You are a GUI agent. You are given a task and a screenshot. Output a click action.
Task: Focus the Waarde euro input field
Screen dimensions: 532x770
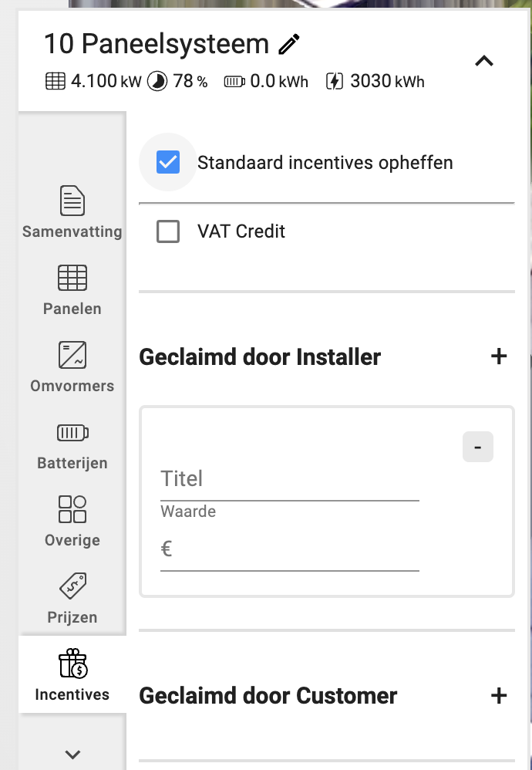coord(290,549)
